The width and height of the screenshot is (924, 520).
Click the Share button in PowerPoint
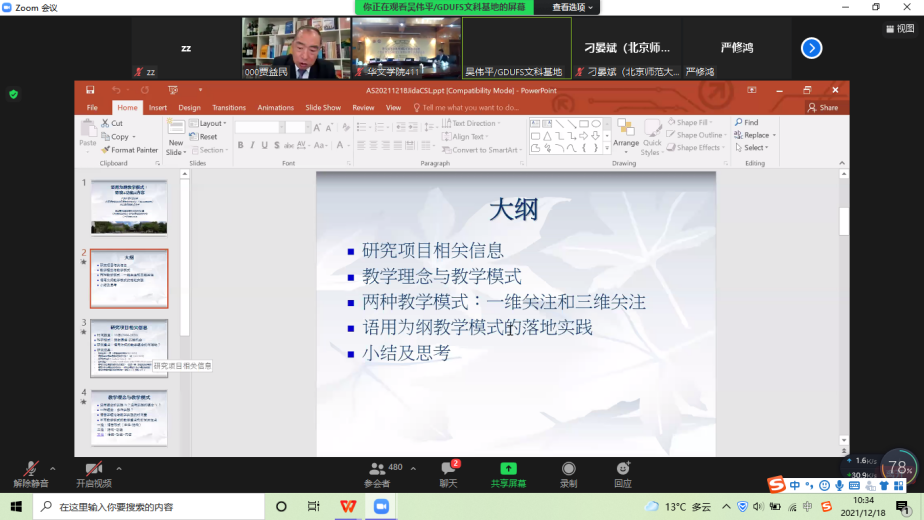point(822,108)
